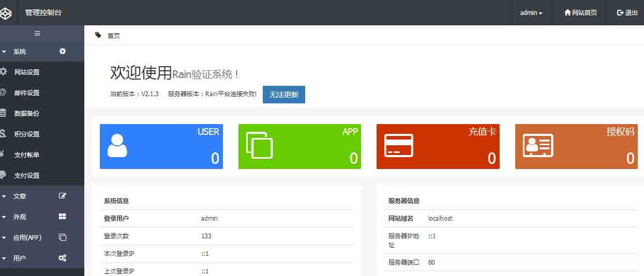644x276 pixels.
Task: Expand the 用户 sidebar section
Action: tap(20, 258)
